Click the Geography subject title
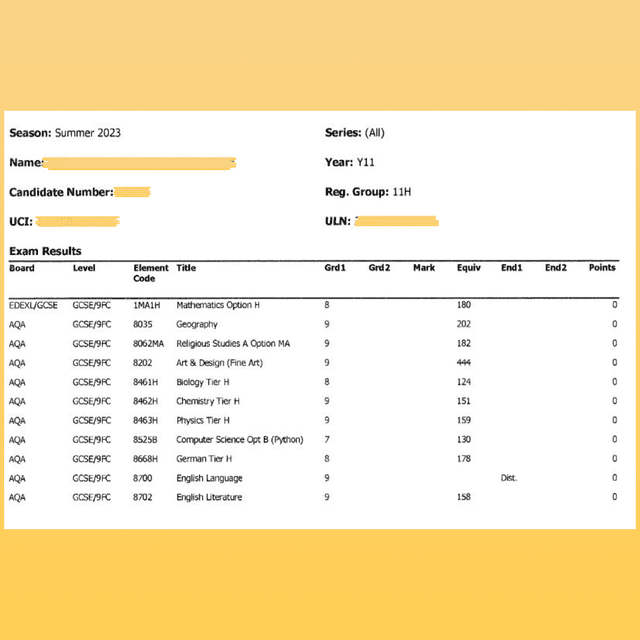The height and width of the screenshot is (640, 640). click(x=196, y=324)
